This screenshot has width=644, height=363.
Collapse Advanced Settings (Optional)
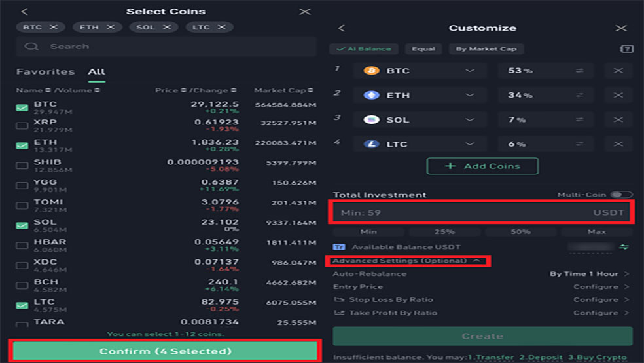click(407, 261)
